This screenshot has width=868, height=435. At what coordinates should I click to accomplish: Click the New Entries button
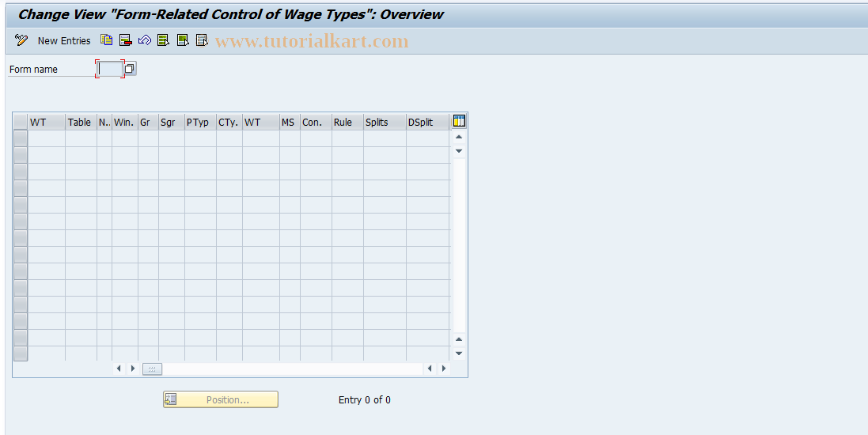(x=63, y=40)
